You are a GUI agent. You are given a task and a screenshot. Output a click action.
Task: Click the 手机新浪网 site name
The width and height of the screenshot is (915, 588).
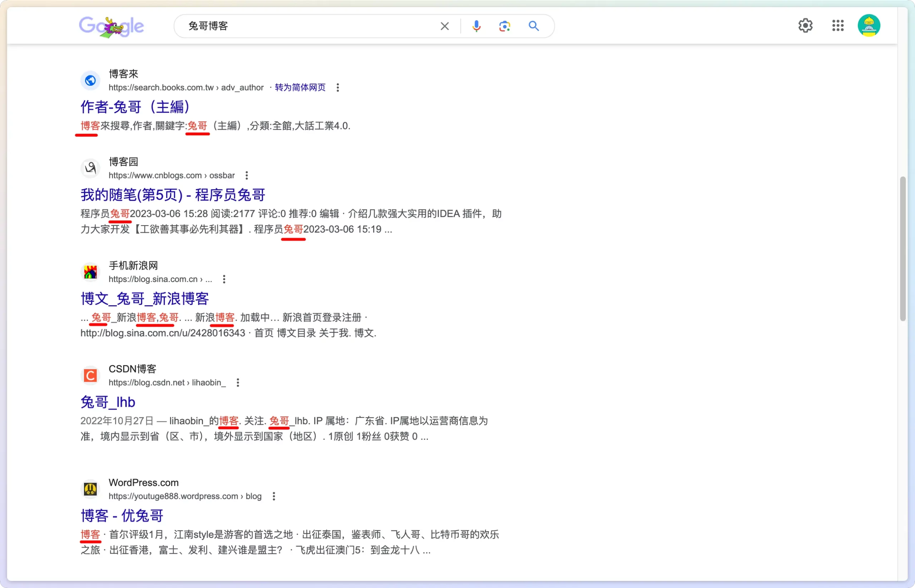click(x=133, y=265)
